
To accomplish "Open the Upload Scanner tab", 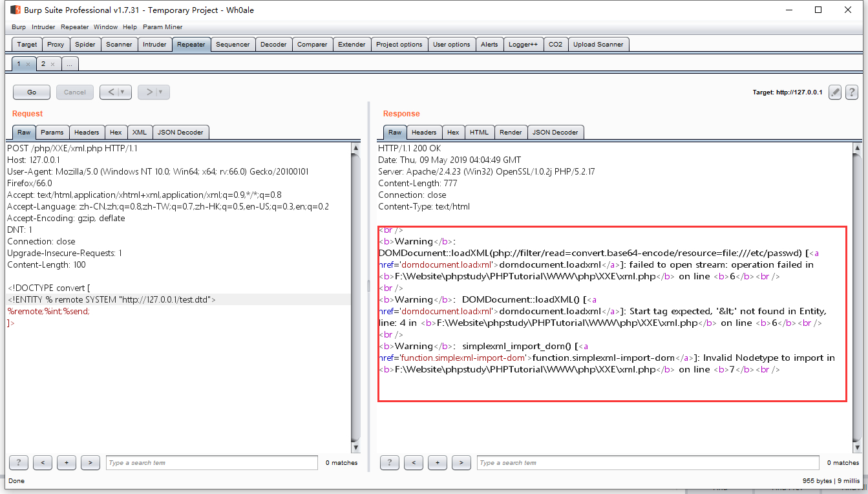I will tap(598, 44).
